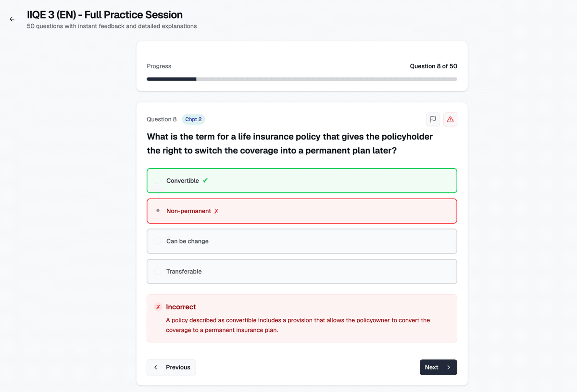The height and width of the screenshot is (392, 577).
Task: Select the Convertible radio button
Action: click(x=158, y=180)
